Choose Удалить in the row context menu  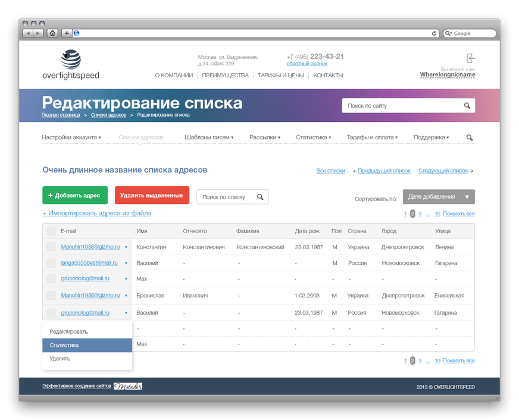click(87, 359)
